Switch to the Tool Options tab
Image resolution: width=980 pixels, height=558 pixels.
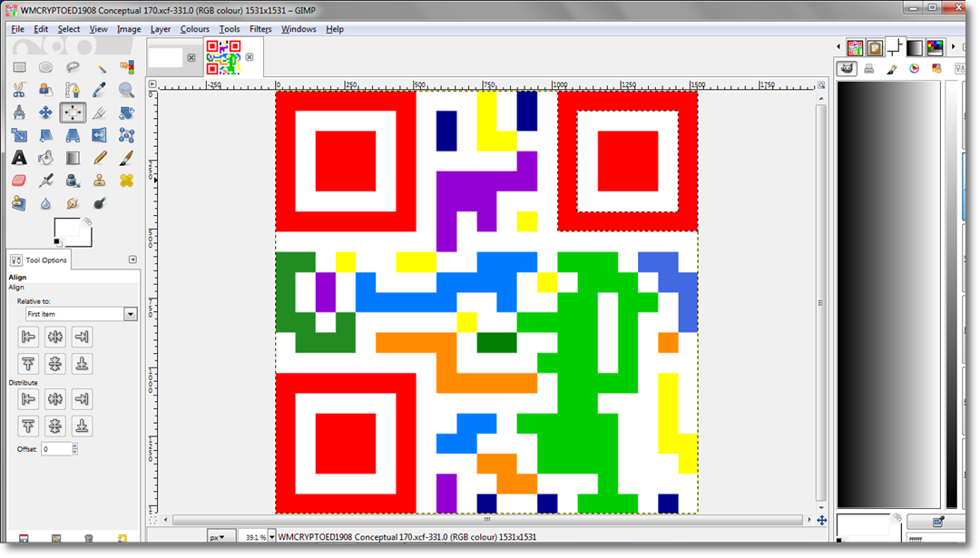pos(39,259)
